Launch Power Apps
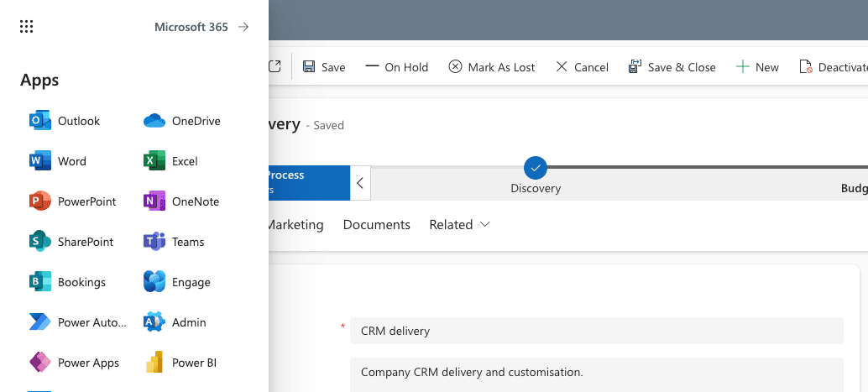The height and width of the screenshot is (392, 868). [74, 363]
